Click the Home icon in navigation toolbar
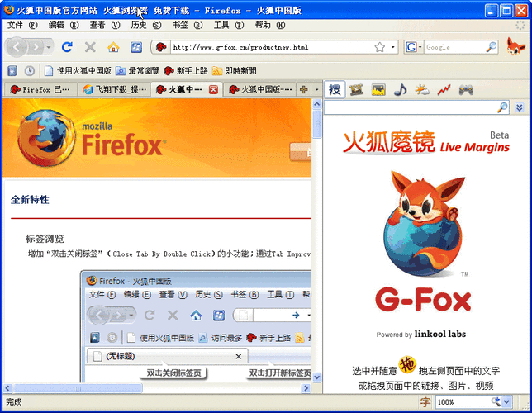The height and width of the screenshot is (413, 532). (113, 47)
